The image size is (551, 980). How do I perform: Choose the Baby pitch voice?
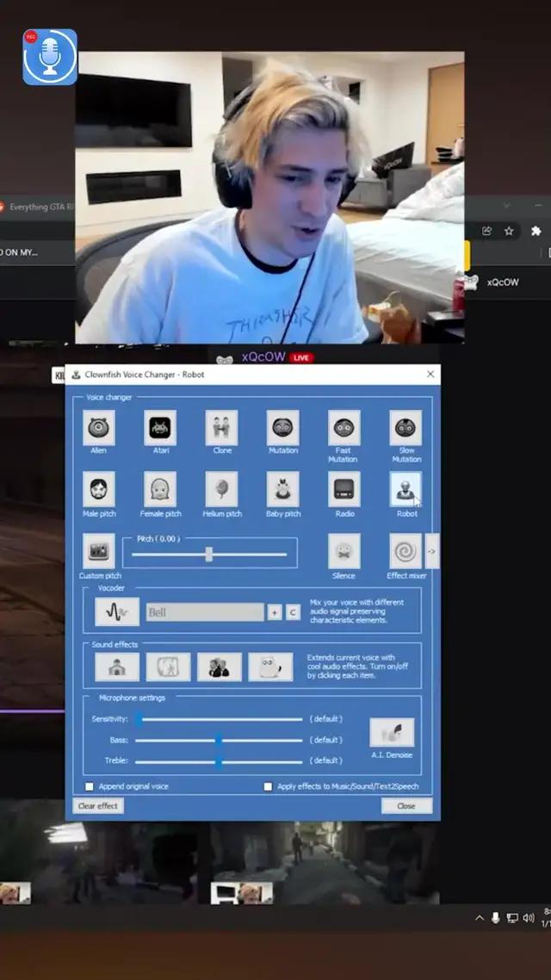[x=282, y=489]
